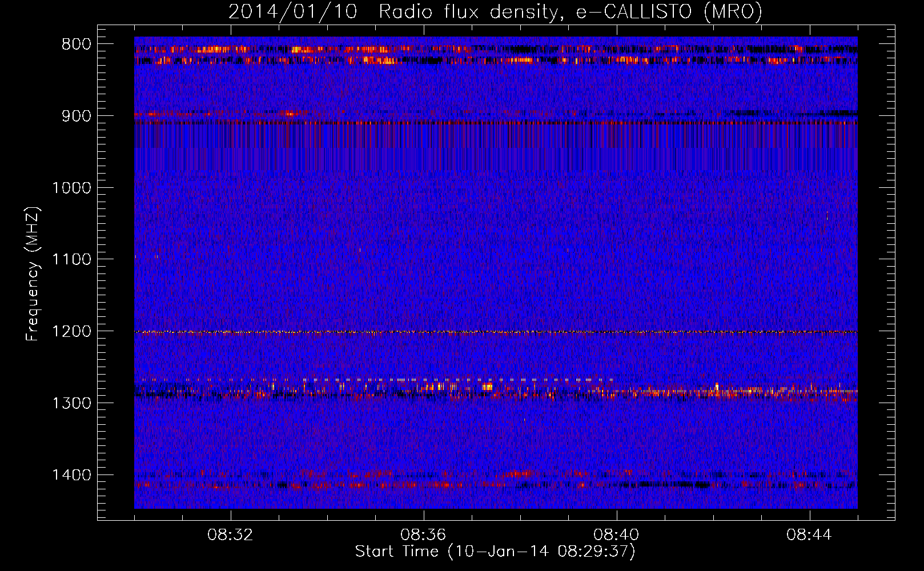
Task: Click the 08:36 time tick label
Action: click(x=423, y=535)
